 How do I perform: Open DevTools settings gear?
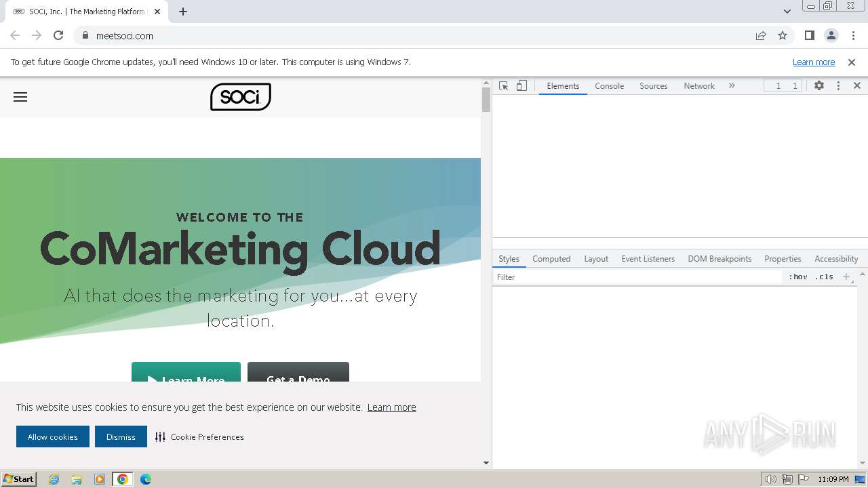click(819, 85)
